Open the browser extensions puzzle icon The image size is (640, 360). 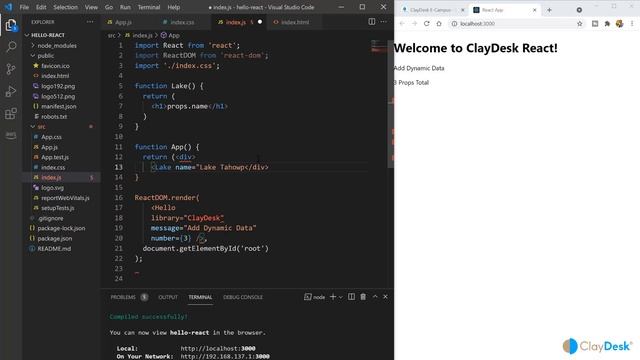point(607,24)
